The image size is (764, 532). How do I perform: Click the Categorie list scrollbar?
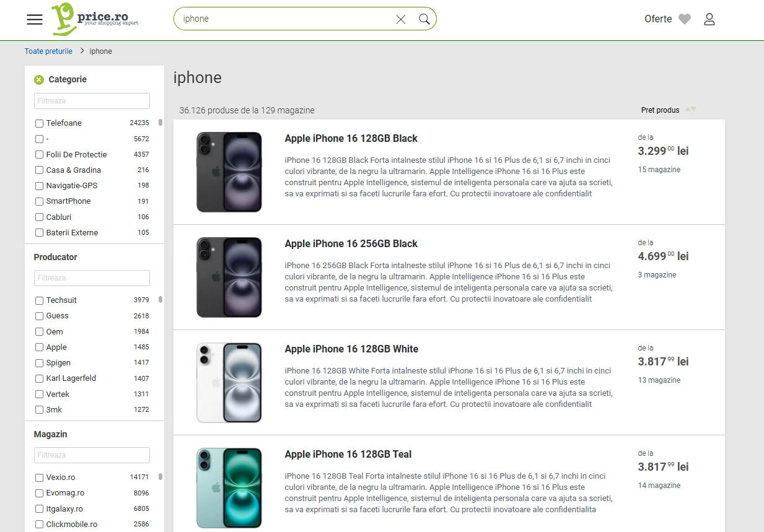click(x=160, y=123)
